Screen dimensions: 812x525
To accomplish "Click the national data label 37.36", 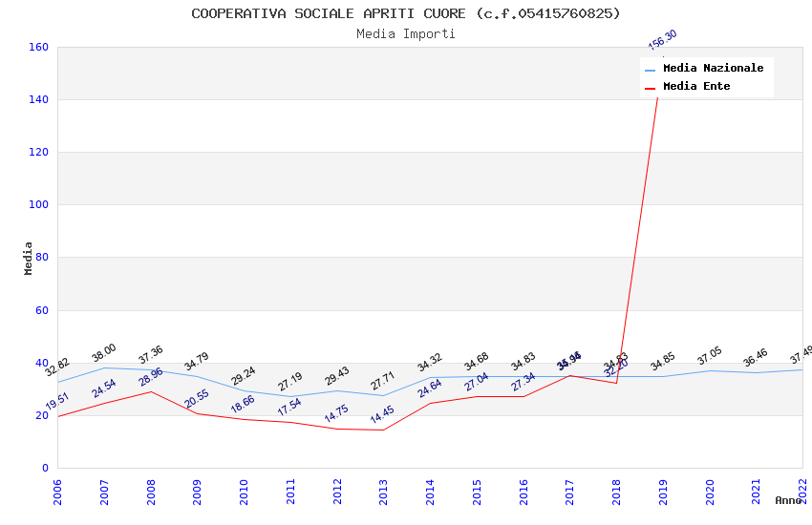I will coord(151,354).
